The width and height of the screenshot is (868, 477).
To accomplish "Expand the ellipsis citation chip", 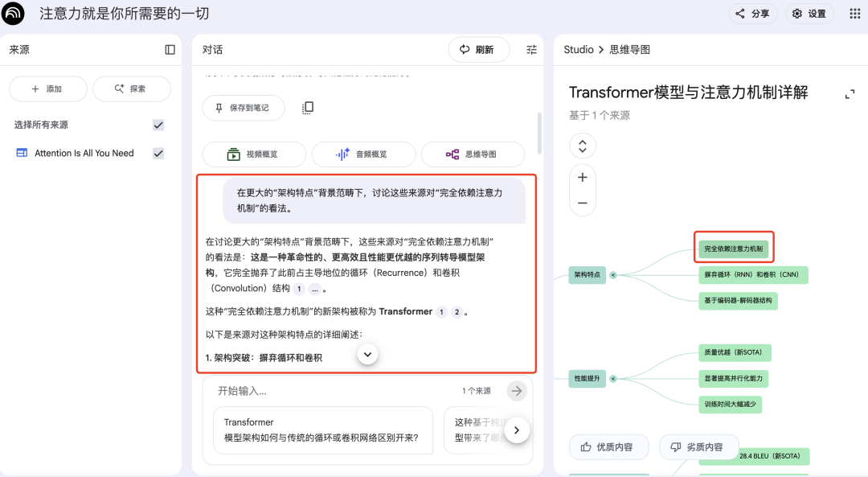I will (315, 289).
